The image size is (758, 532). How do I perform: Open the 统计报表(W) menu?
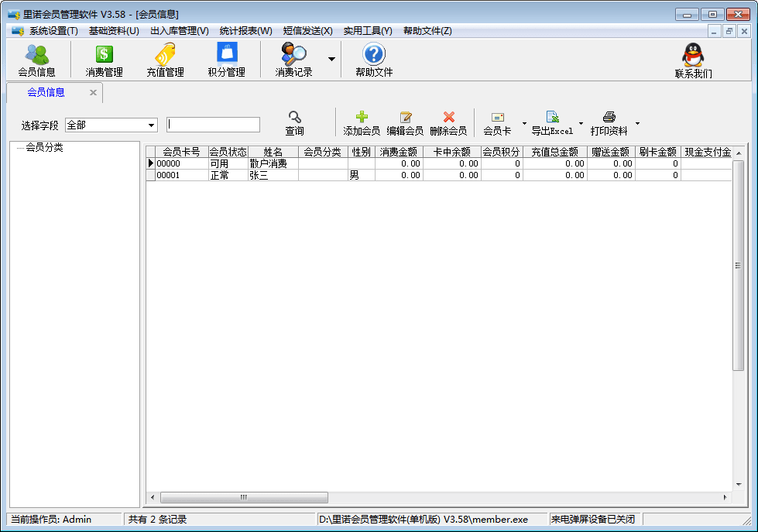pos(245,31)
